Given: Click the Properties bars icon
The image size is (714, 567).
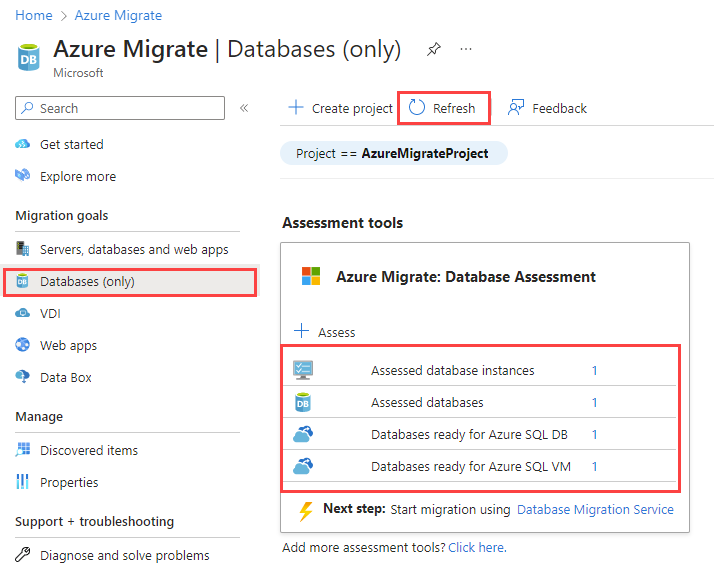Looking at the screenshot, I should pyautogui.click(x=22, y=481).
